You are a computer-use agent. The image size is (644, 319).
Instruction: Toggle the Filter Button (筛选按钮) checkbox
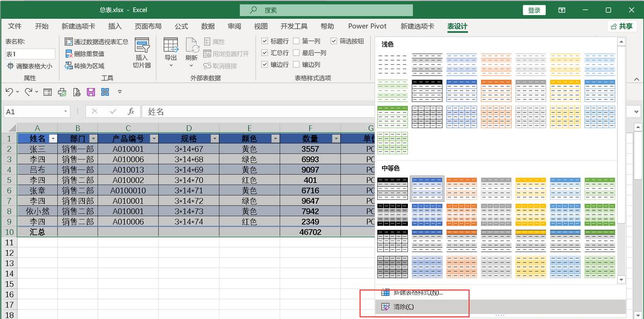(334, 41)
